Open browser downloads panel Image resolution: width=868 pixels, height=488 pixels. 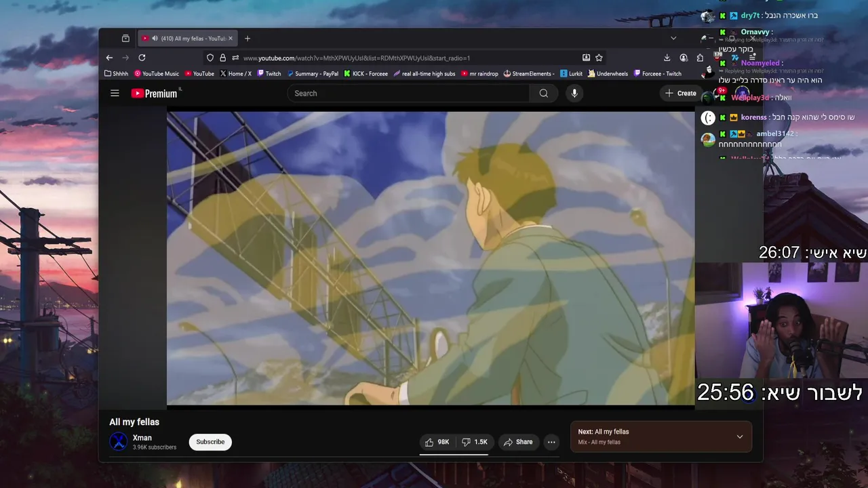coord(667,58)
